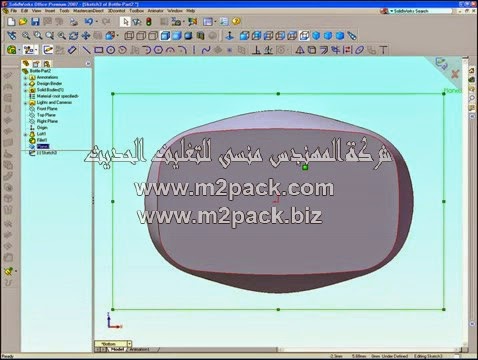Select the Centerline tool
Image resolution: width=478 pixels, height=360 pixels.
(x=194, y=50)
